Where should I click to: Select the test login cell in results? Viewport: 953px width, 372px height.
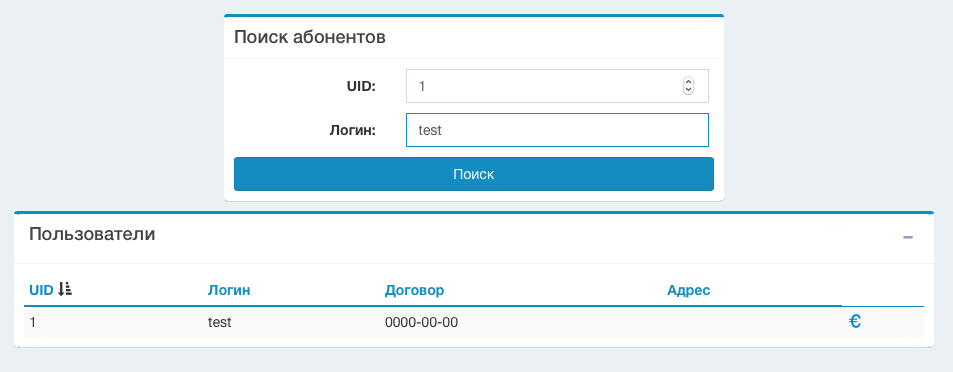pyautogui.click(x=219, y=322)
